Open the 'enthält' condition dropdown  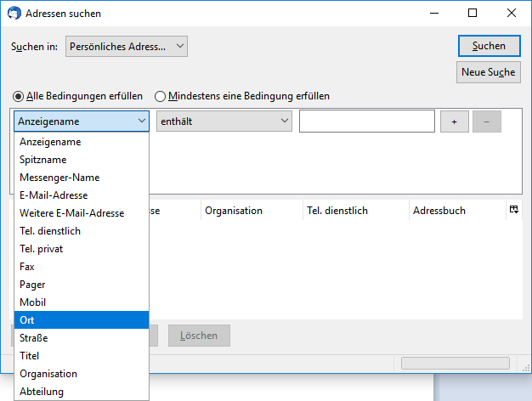point(224,121)
